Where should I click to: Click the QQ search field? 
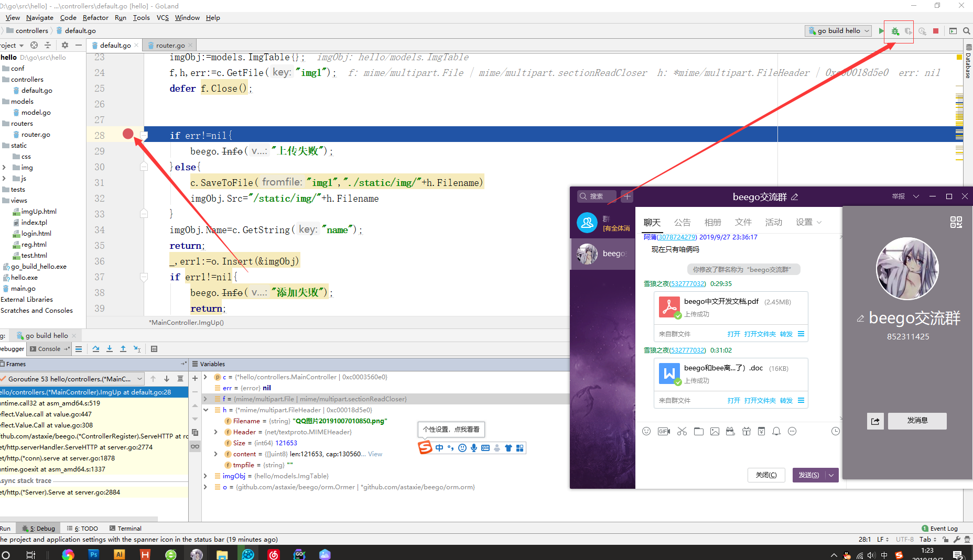(597, 196)
